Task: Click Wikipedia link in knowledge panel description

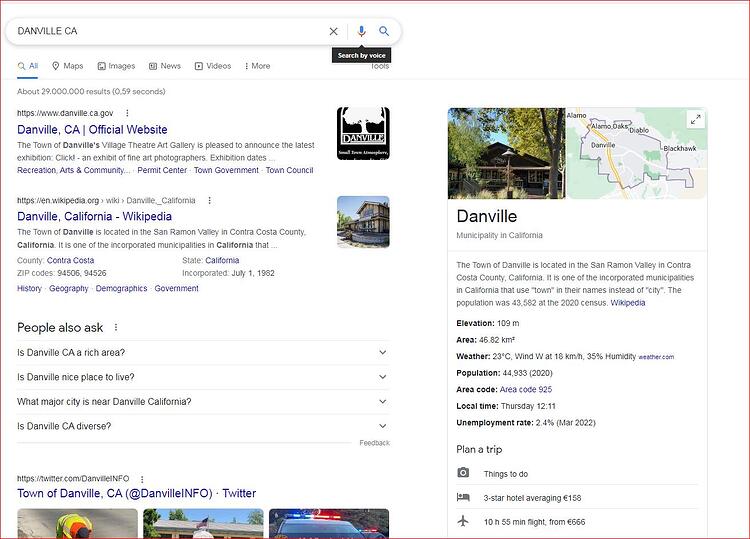Action: click(x=628, y=303)
